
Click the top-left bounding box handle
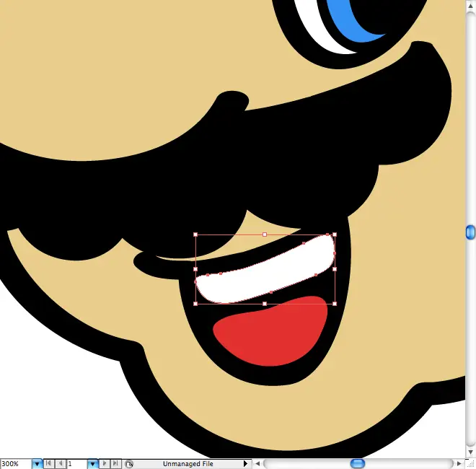click(195, 234)
